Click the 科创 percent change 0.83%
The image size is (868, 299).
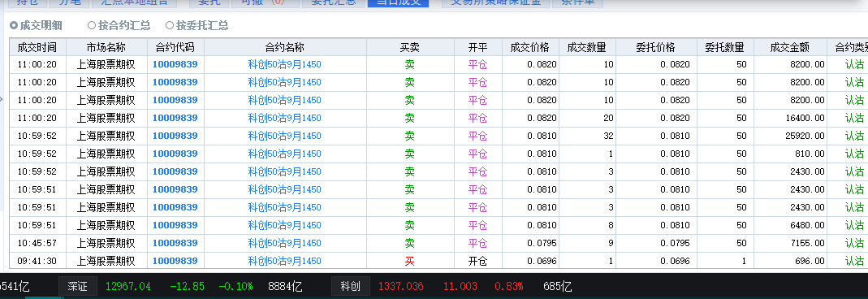click(509, 286)
